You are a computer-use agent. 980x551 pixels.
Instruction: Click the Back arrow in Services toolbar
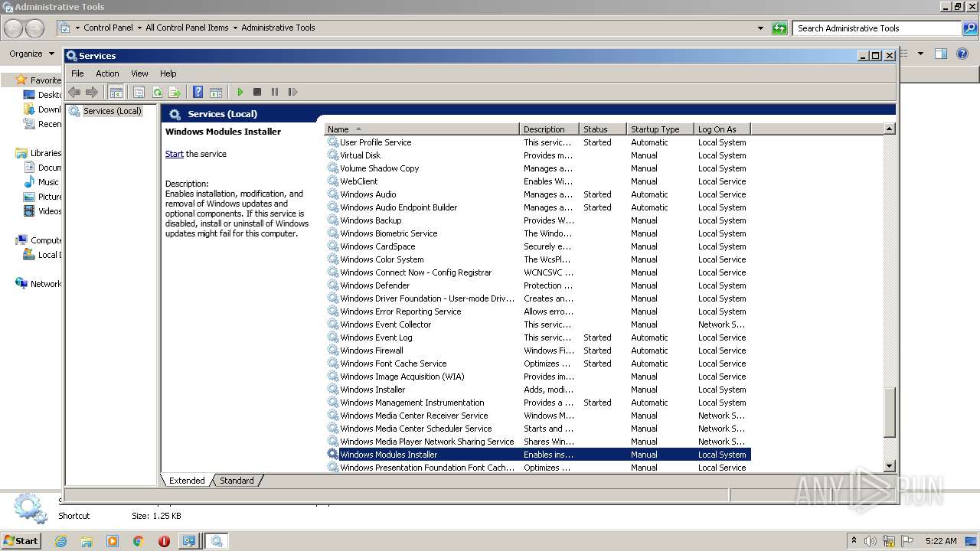pyautogui.click(x=74, y=92)
